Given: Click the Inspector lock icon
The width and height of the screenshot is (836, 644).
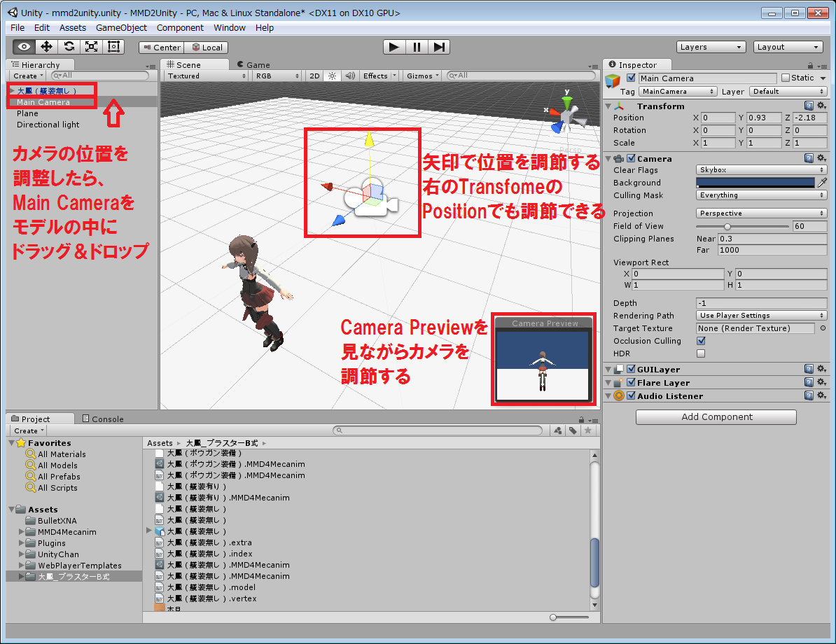Looking at the screenshot, I should click(810, 66).
